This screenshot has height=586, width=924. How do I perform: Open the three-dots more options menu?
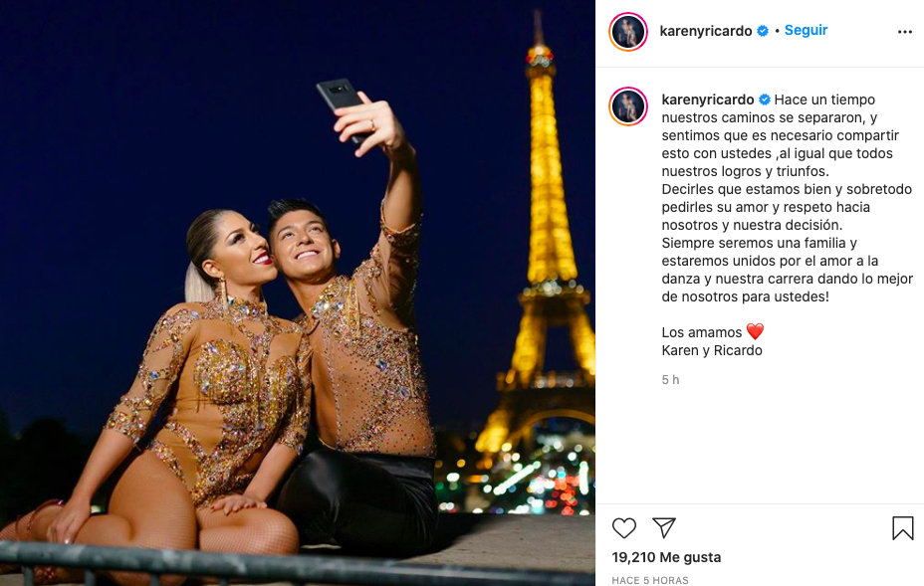904,32
